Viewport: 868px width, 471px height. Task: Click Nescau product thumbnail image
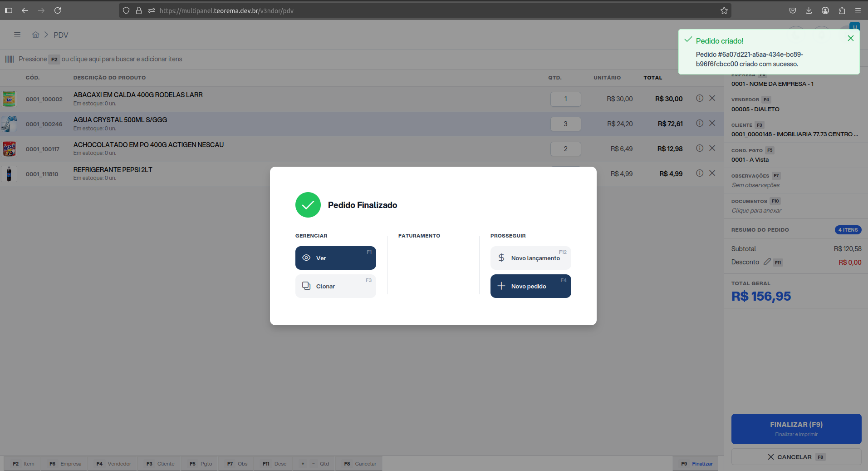click(9, 149)
